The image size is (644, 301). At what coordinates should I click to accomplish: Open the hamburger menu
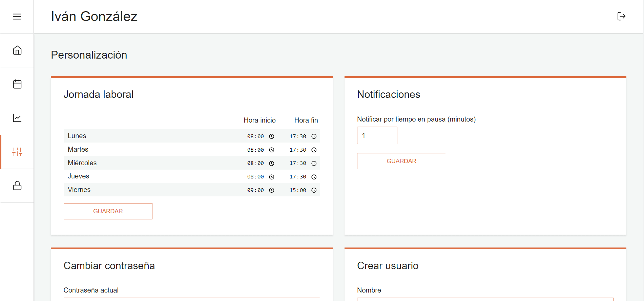(17, 17)
